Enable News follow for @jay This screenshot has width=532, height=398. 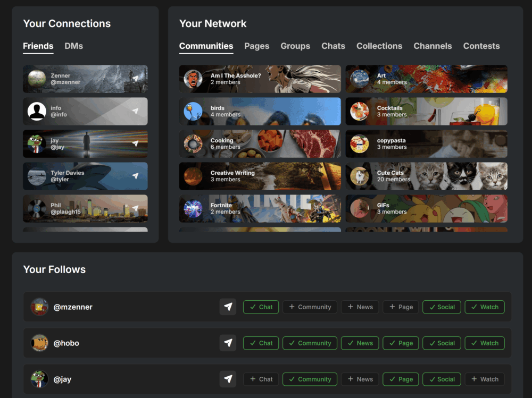click(360, 379)
